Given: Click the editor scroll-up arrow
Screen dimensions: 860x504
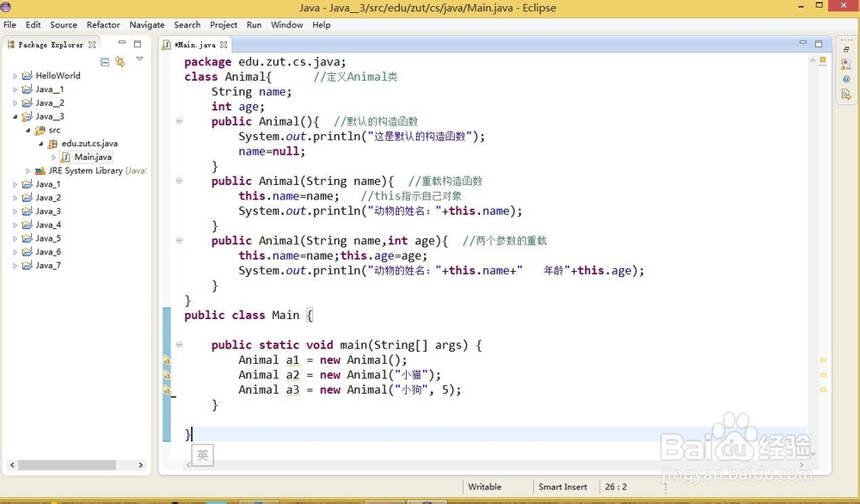Looking at the screenshot, I should click(813, 60).
